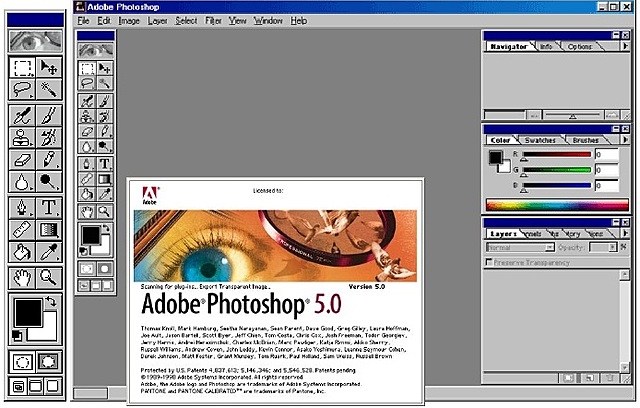Click the trash button in Layers palette
Image resolution: width=640 pixels, height=408 pixels.
(x=609, y=378)
